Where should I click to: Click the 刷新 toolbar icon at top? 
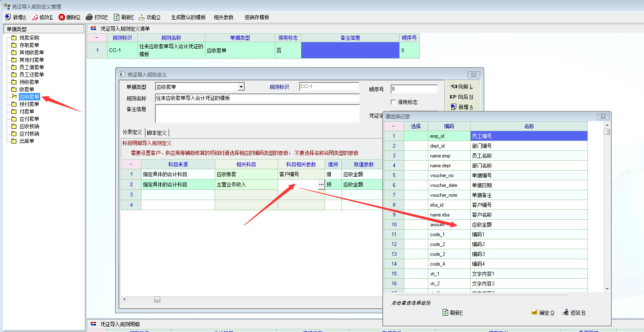116,17
